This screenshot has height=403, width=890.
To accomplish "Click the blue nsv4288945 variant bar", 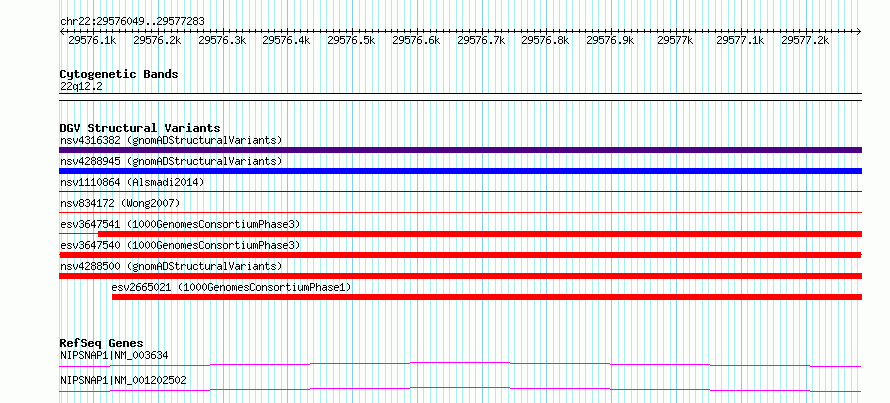I will [460, 171].
